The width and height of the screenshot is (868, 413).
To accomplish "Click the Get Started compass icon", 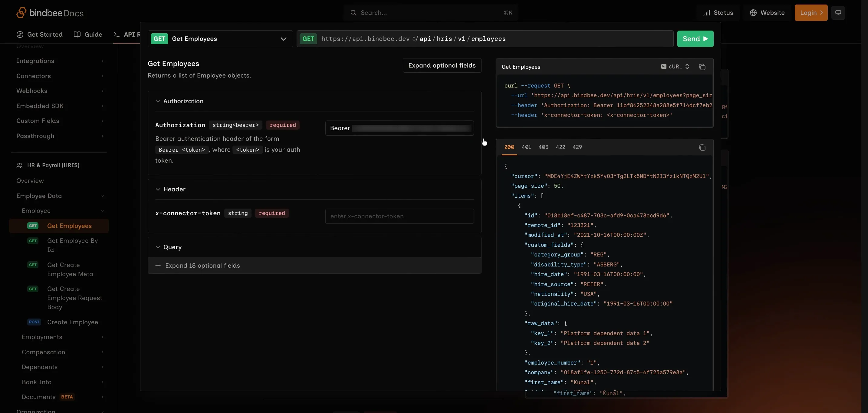I will coord(20,35).
